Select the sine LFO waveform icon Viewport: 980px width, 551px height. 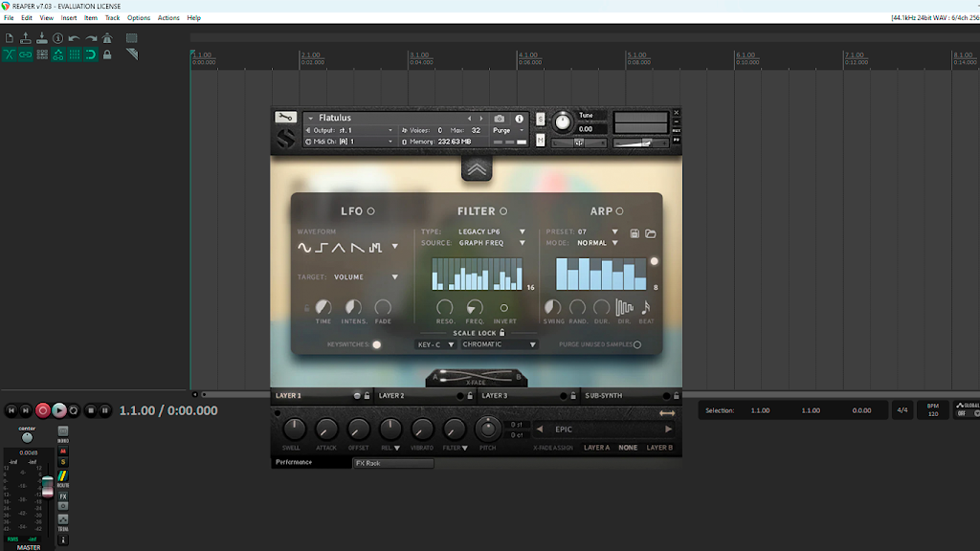304,248
